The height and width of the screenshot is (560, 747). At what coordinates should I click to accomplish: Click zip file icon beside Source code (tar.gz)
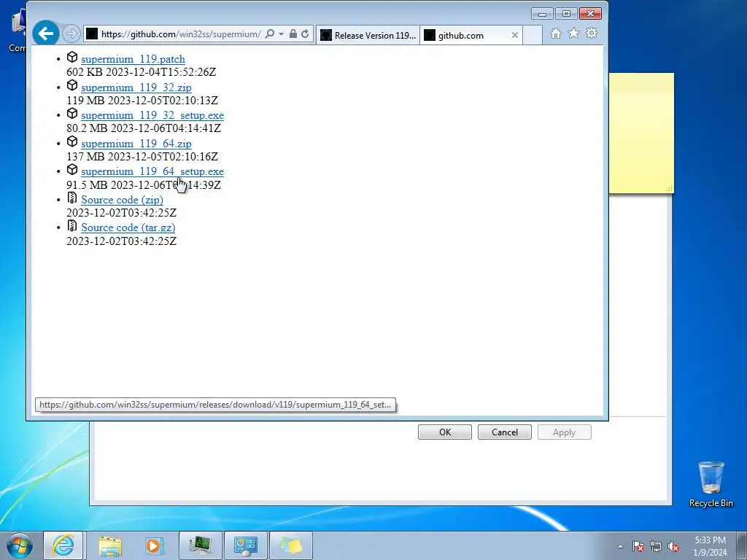[72, 226]
